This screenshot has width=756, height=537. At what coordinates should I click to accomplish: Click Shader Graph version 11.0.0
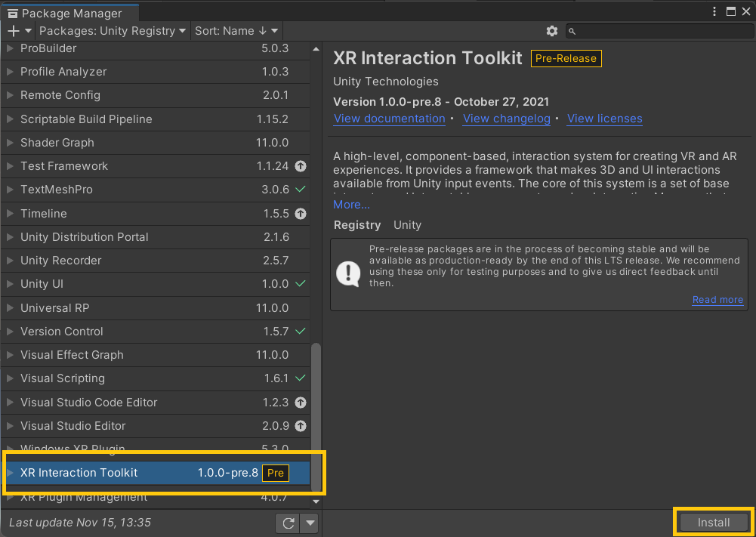(272, 143)
